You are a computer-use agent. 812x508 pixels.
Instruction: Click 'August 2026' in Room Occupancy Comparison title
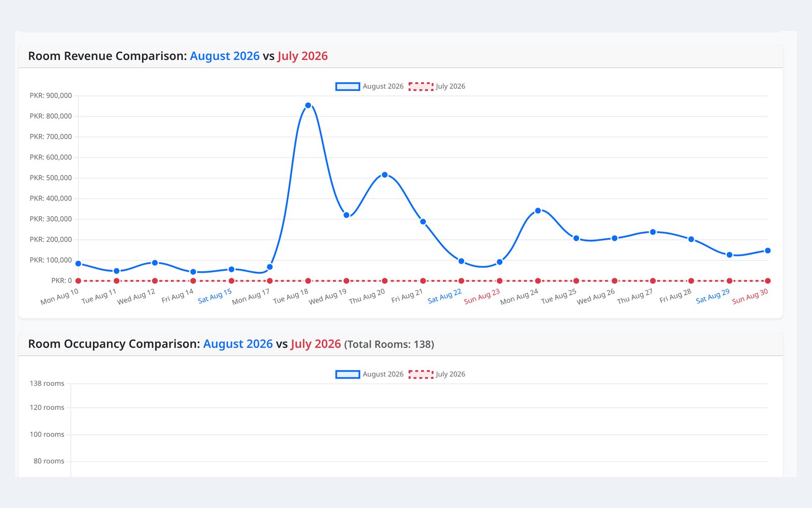coord(238,344)
